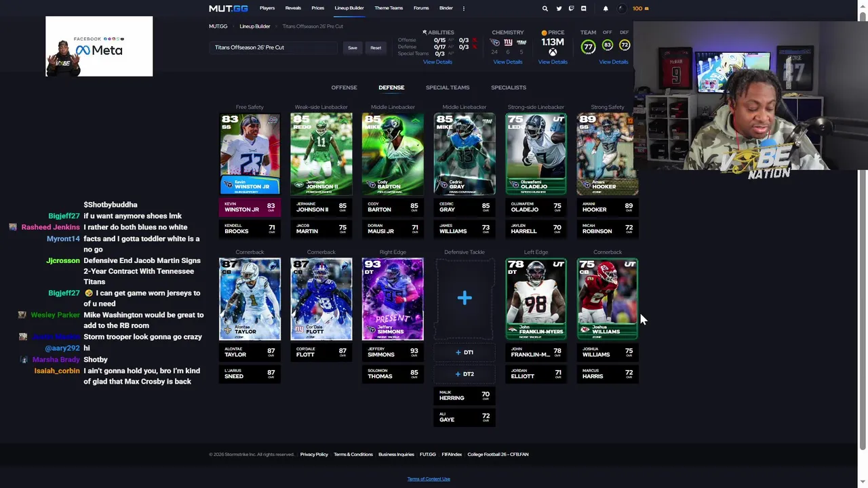Open the Lineup Builder menu
Image resolution: width=868 pixels, height=488 pixels.
coord(349,8)
